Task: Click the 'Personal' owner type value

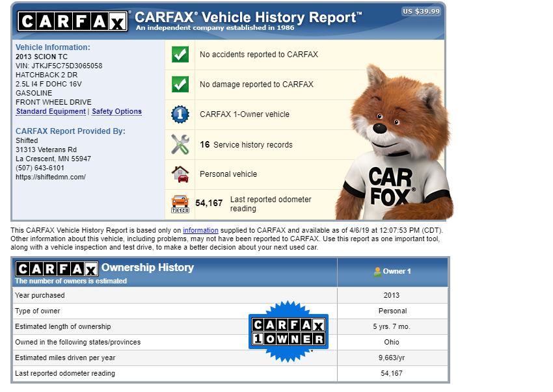Action: pyautogui.click(x=392, y=311)
